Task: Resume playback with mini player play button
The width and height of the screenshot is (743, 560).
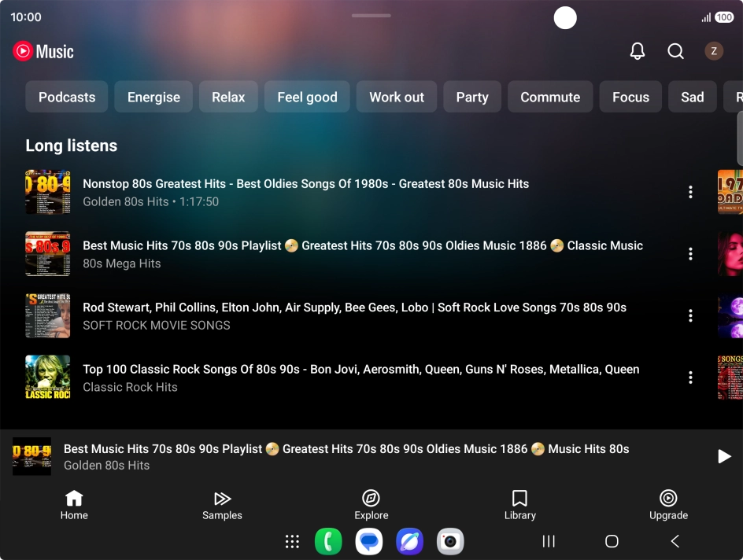Action: [723, 456]
